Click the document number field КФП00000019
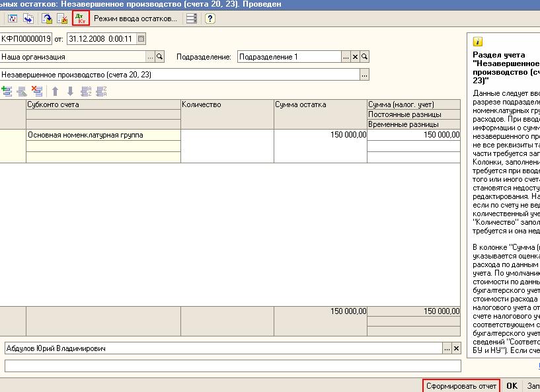 [x=26, y=38]
